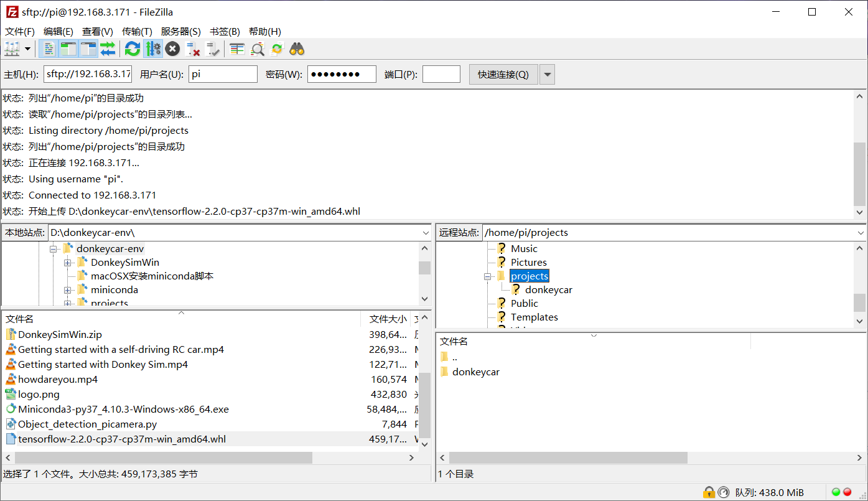Click the red activity indicator light

pyautogui.click(x=847, y=492)
